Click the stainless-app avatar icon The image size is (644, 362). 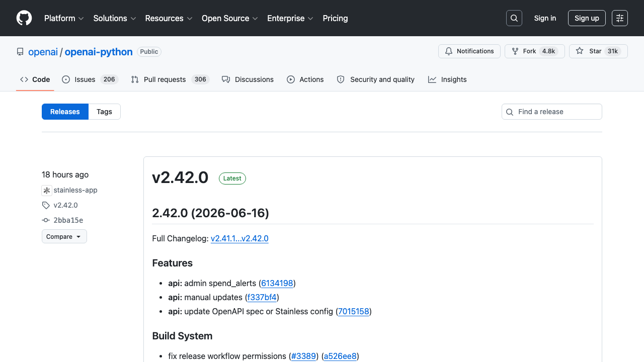(47, 191)
